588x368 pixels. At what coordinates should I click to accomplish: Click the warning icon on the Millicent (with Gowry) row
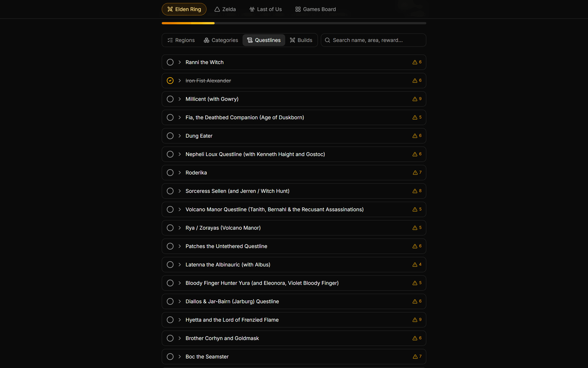coord(415,99)
